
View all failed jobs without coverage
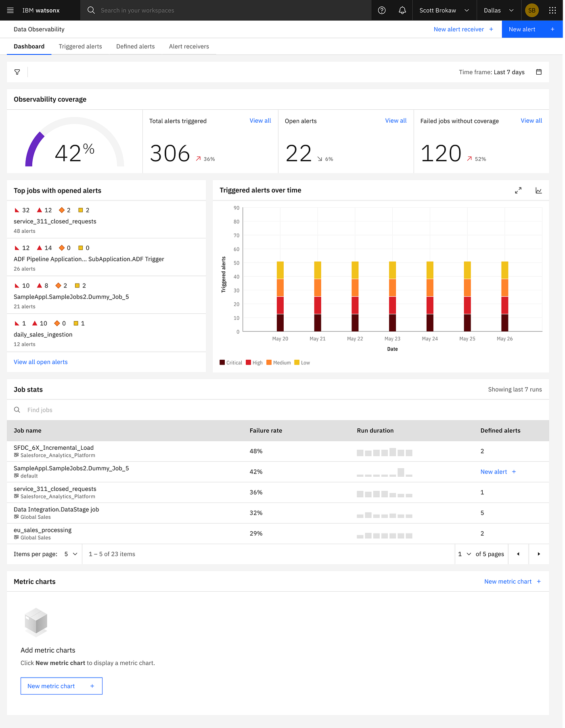point(532,121)
